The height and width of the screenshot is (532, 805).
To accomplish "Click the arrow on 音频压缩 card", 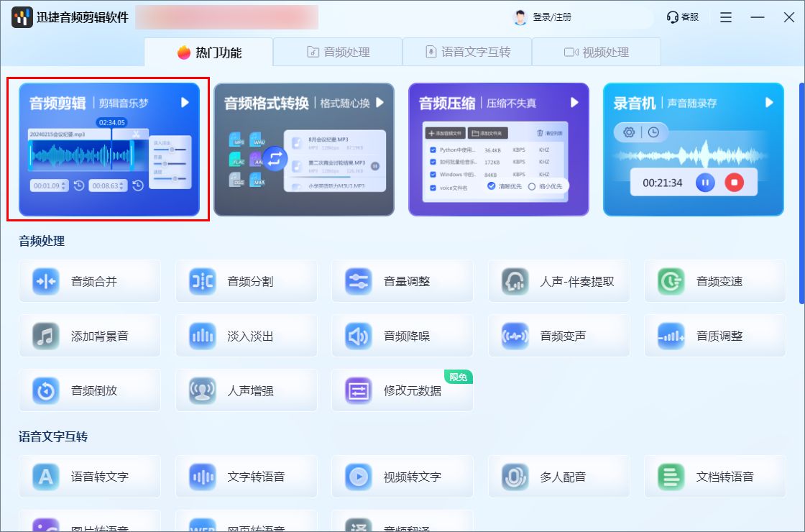I will (x=574, y=102).
